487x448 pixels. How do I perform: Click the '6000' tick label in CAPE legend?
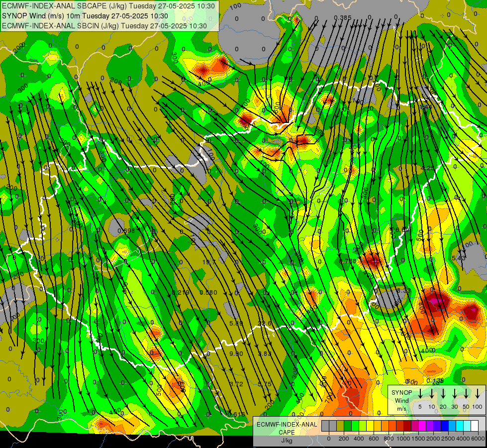click(478, 439)
